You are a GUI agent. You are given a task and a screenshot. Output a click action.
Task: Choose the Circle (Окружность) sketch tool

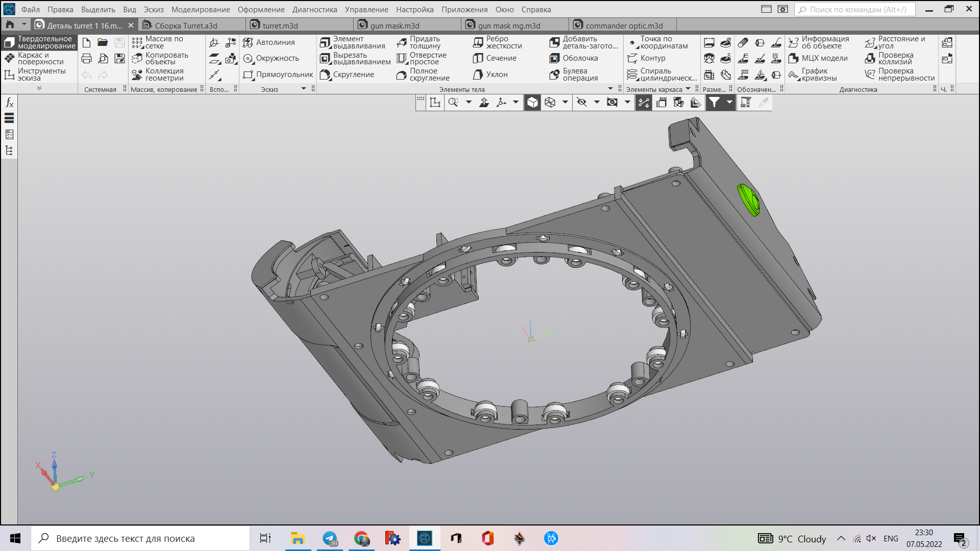tap(271, 58)
